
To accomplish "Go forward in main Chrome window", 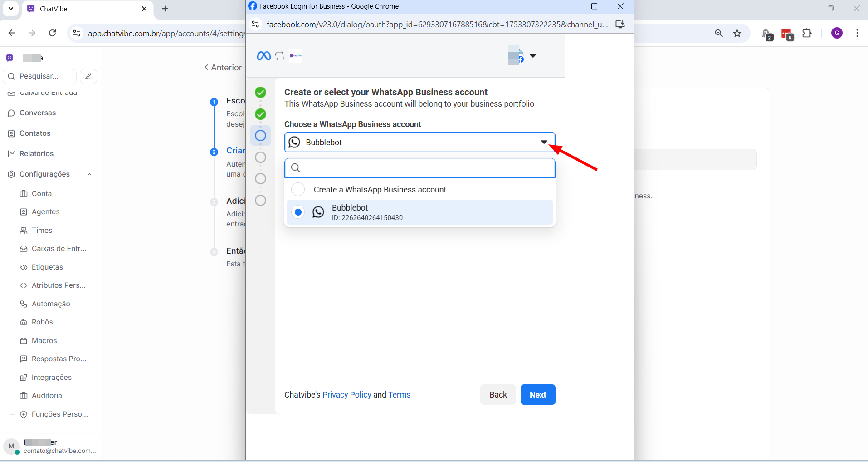I will coord(32,33).
